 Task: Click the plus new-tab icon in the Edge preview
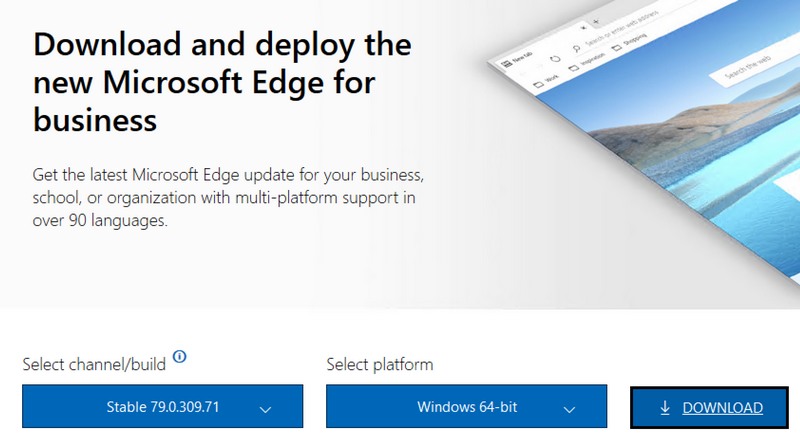pyautogui.click(x=597, y=20)
